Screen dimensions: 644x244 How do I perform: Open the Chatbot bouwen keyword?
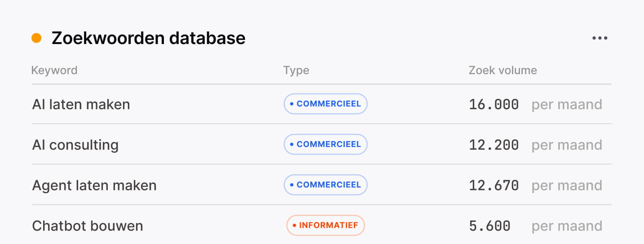click(88, 226)
